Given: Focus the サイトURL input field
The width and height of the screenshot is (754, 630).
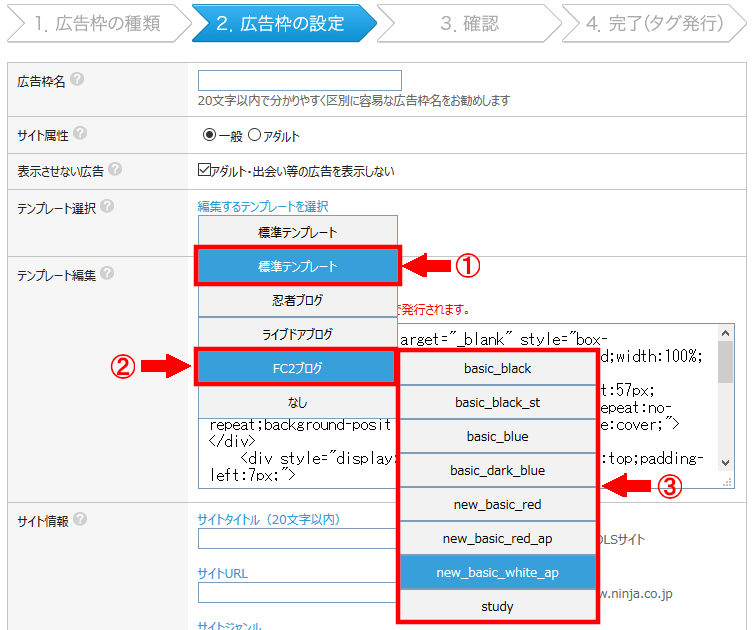Looking at the screenshot, I should [x=297, y=592].
